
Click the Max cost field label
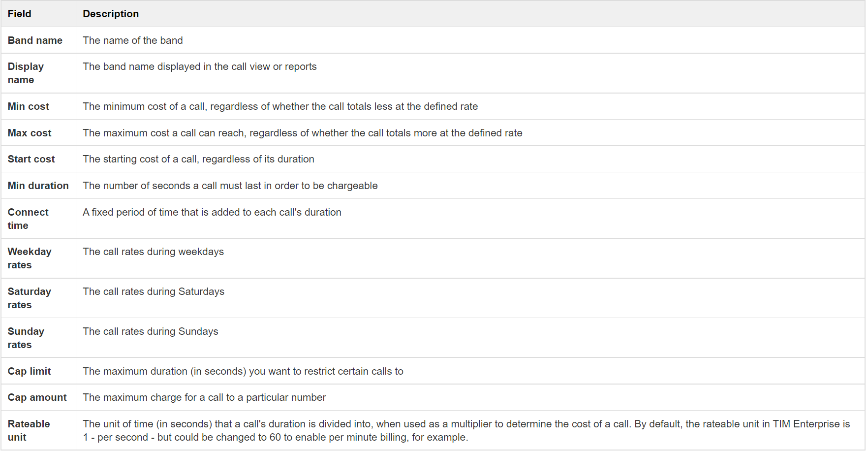[30, 133]
